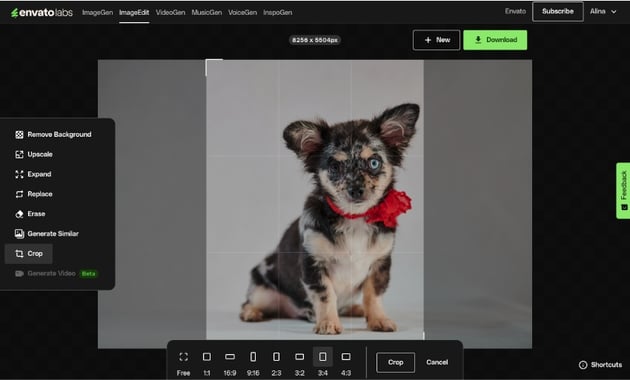Screen dimensions: 630x380
Task: Switch to the ImageGen tab
Action: [97, 12]
